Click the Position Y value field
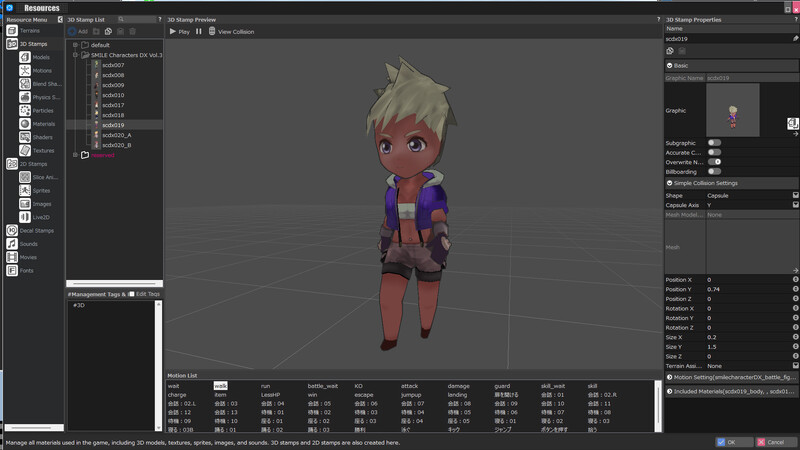Viewport: 800px width, 450px height. pos(748,289)
